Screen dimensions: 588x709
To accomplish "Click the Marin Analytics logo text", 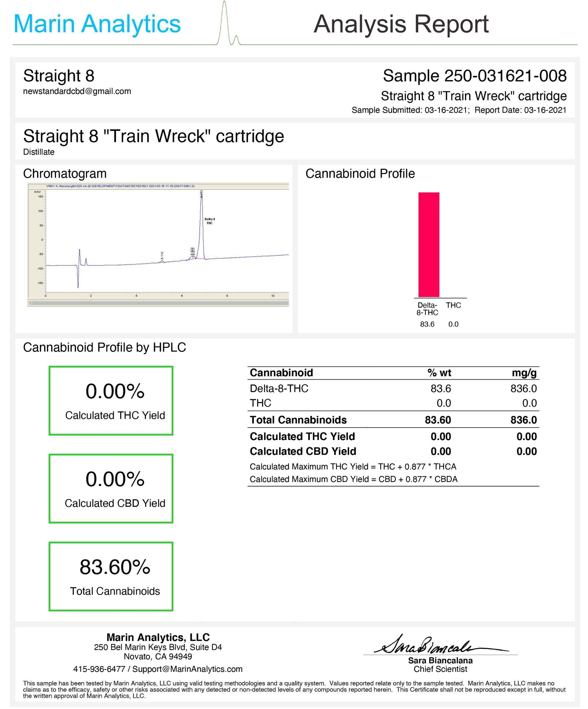I will tap(97, 24).
